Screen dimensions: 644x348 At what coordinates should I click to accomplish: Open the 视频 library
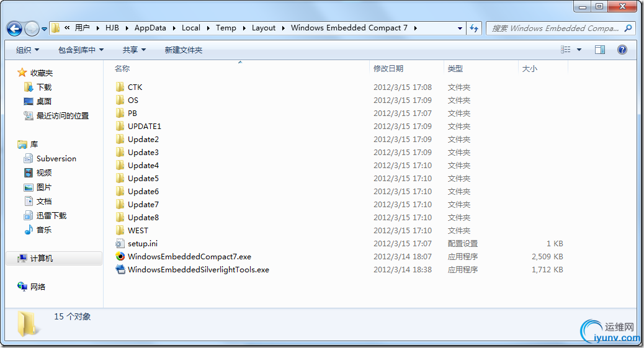point(38,172)
